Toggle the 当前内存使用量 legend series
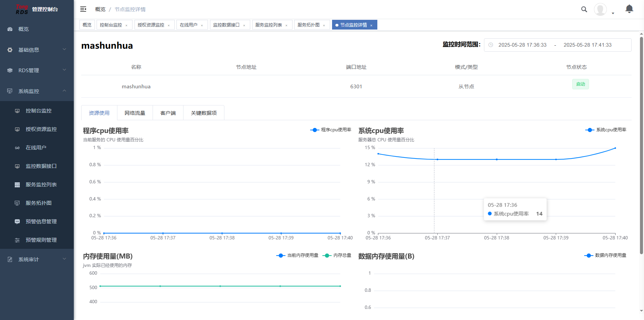Image resolution: width=644 pixels, height=320 pixels. click(297, 256)
